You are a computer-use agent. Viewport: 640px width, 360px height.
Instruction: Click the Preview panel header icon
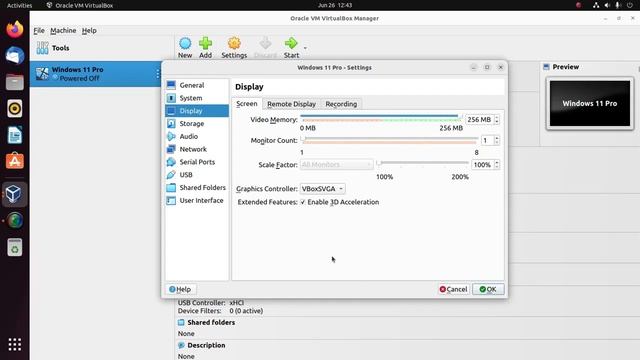point(547,67)
